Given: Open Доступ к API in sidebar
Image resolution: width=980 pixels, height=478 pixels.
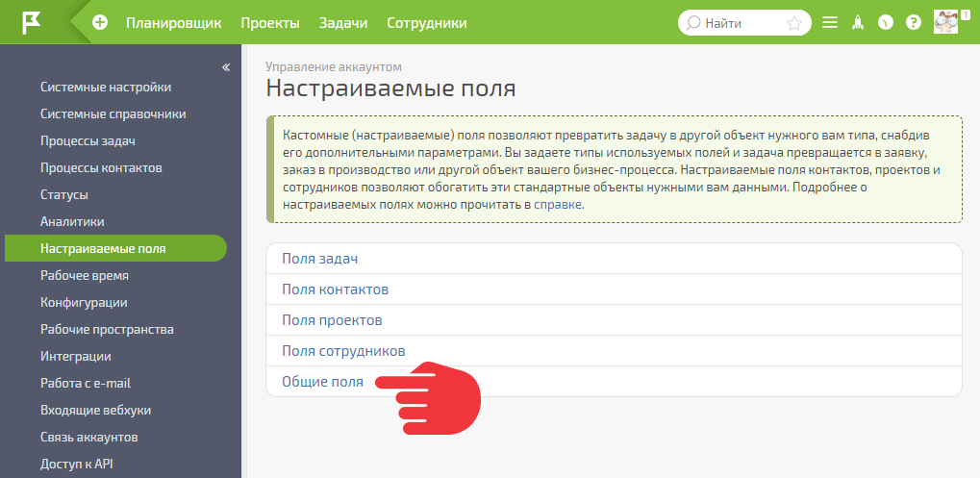Looking at the screenshot, I should (76, 463).
